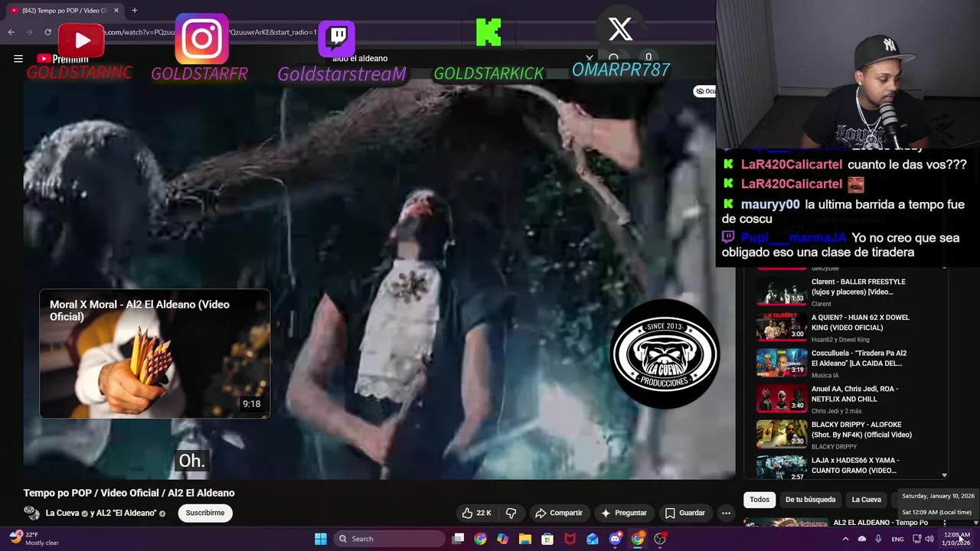
Task: Open File Explorer from the taskbar
Action: coord(525,539)
